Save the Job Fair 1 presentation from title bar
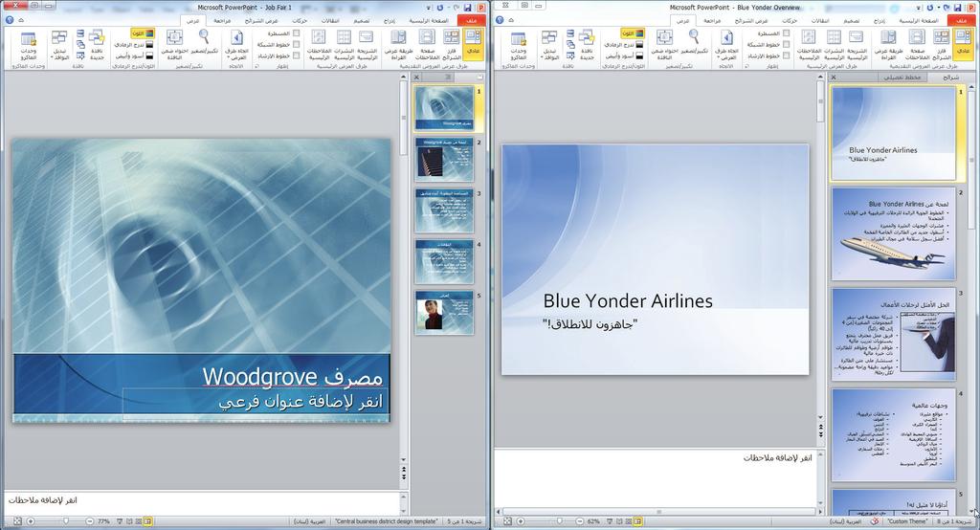Screen dimensions: 980x530 467,7
